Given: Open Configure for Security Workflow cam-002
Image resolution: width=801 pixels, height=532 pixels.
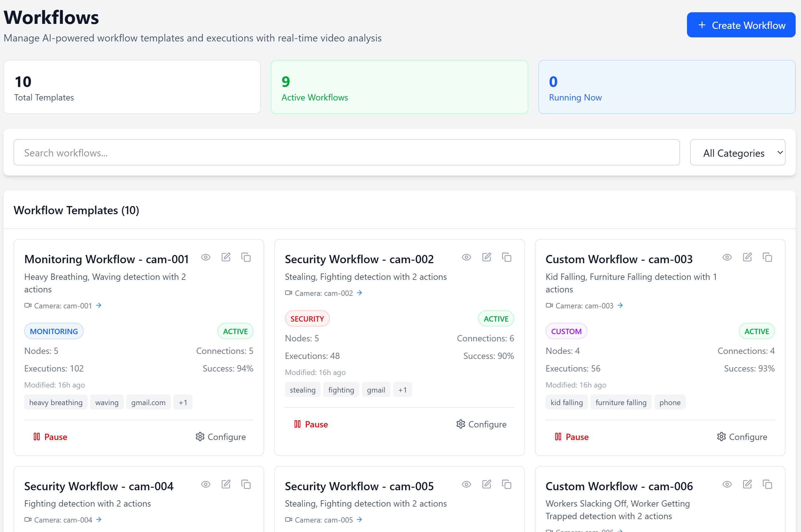Looking at the screenshot, I should [x=482, y=424].
